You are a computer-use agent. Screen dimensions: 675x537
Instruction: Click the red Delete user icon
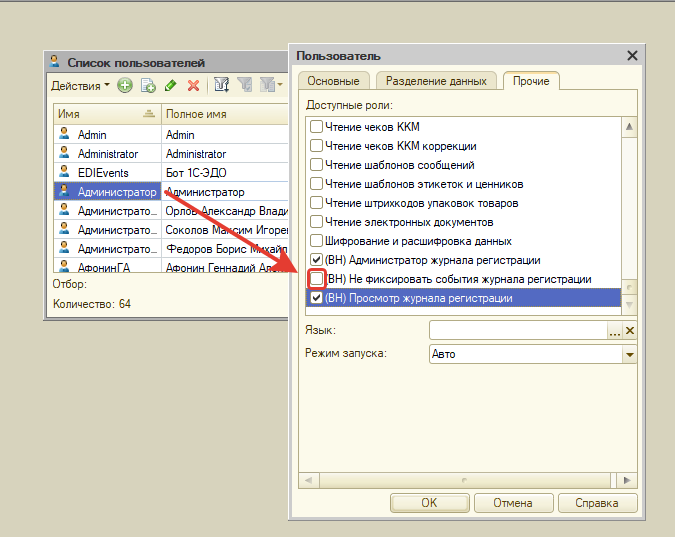pyautogui.click(x=193, y=86)
